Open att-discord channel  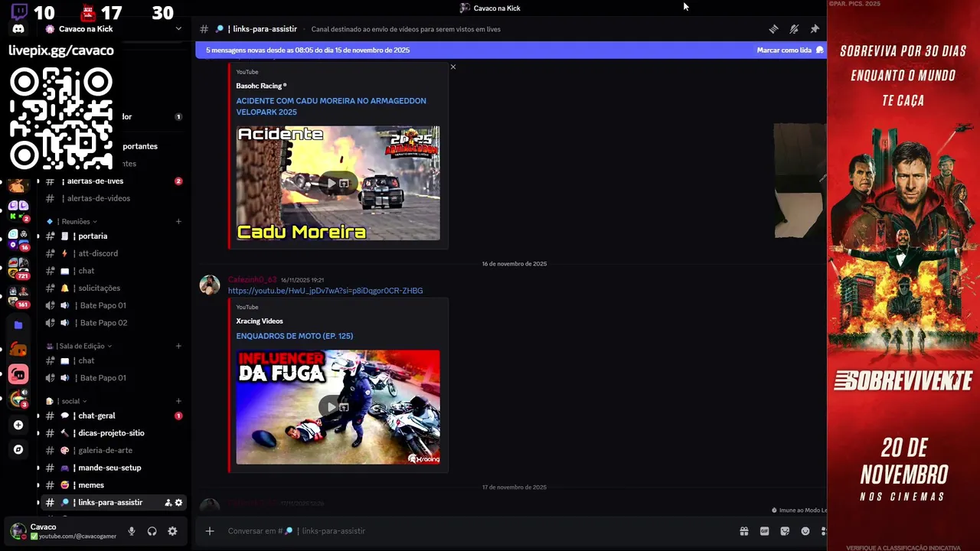coord(112,253)
